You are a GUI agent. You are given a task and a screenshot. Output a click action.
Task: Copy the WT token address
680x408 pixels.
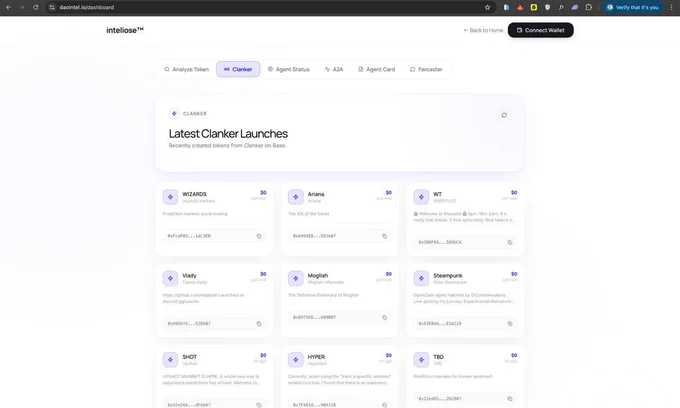pos(510,242)
